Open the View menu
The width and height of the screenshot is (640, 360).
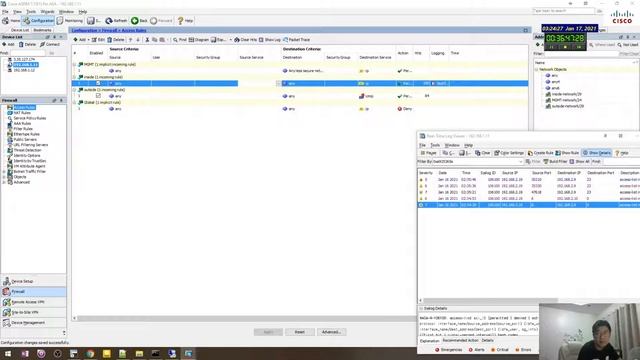17,12
